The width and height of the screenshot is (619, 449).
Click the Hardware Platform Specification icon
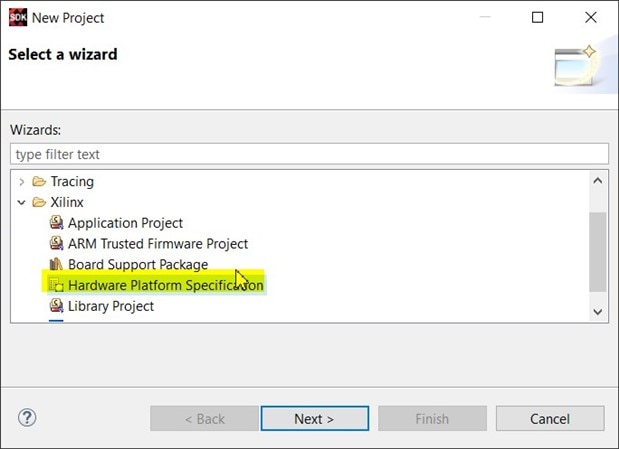click(x=56, y=285)
